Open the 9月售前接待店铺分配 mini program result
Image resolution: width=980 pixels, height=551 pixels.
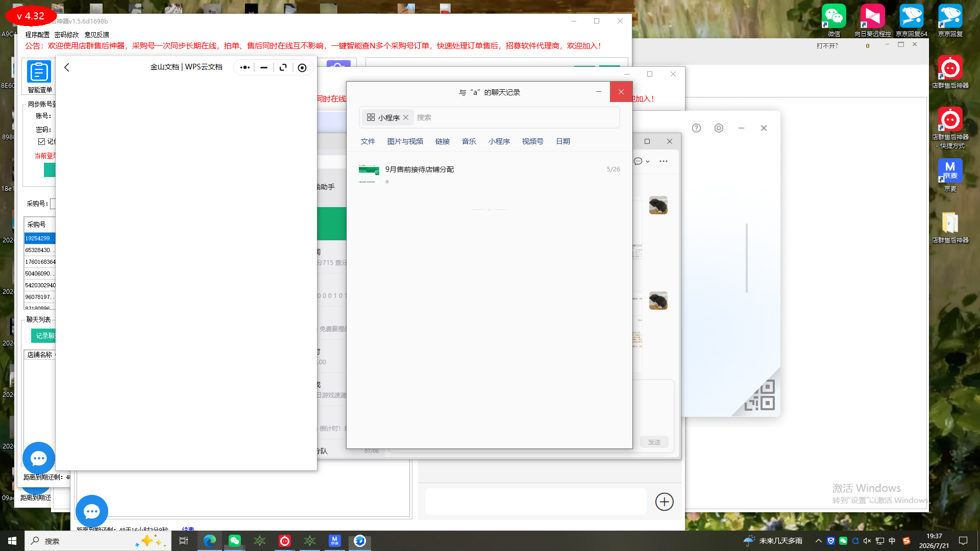click(x=489, y=174)
